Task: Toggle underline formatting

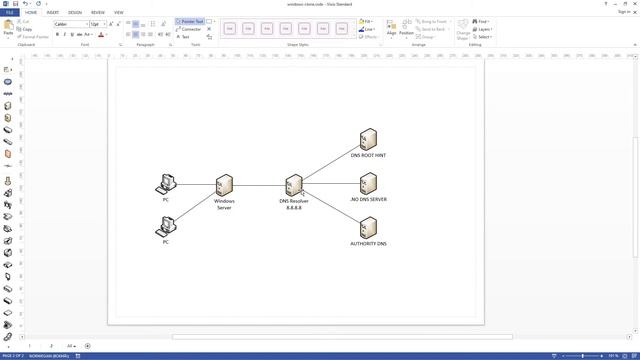Action: (72, 35)
